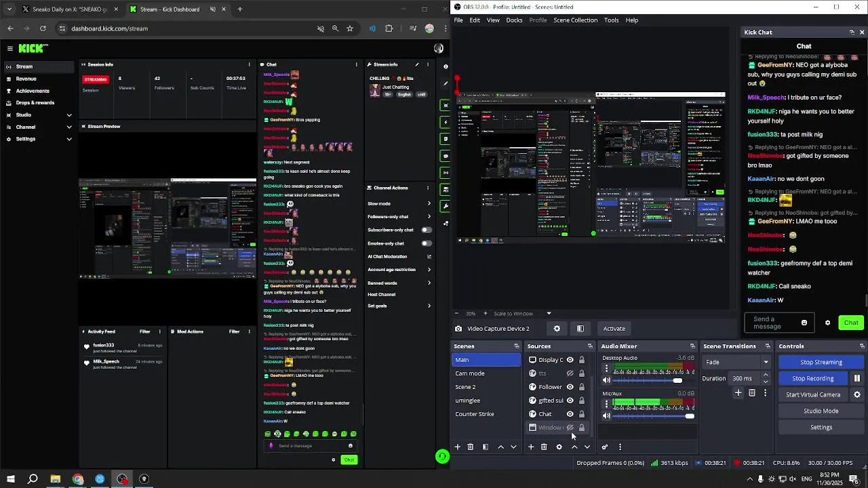Open Slow mode options chevron
The width and height of the screenshot is (868, 488).
tap(429, 203)
